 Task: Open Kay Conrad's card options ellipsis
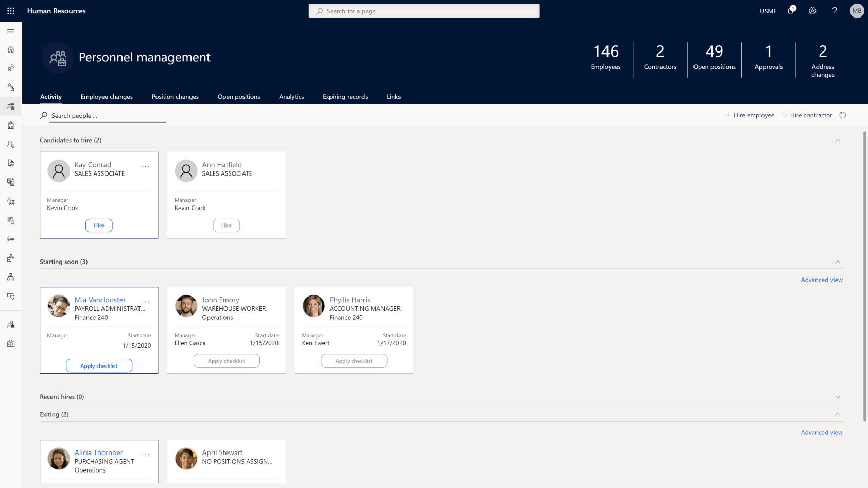click(146, 166)
